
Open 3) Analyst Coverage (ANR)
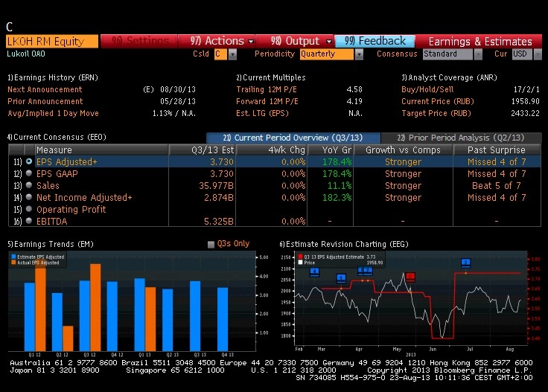point(449,77)
